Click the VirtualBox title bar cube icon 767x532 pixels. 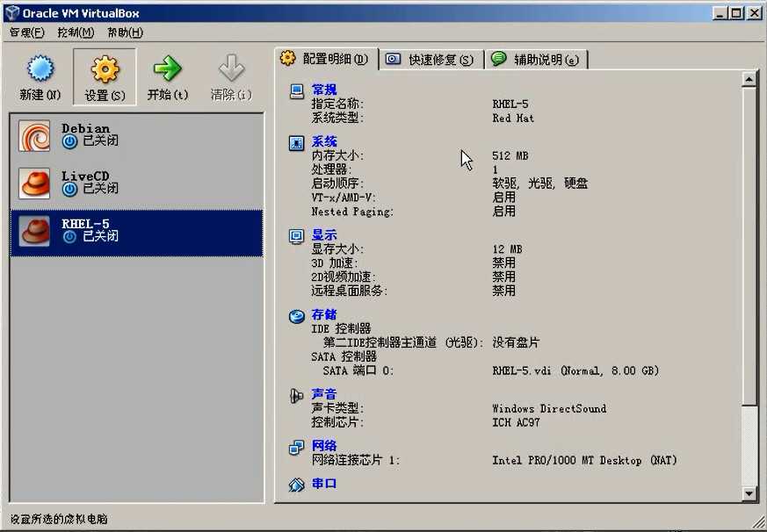pyautogui.click(x=11, y=12)
